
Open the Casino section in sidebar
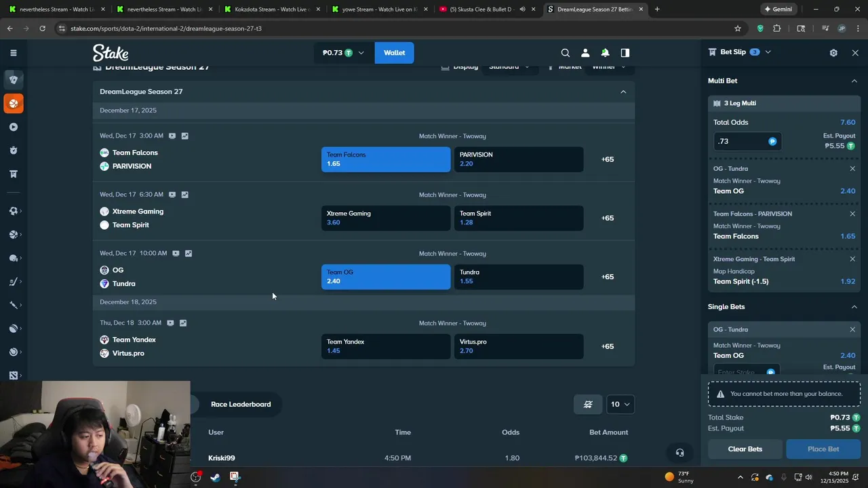pyautogui.click(x=13, y=79)
